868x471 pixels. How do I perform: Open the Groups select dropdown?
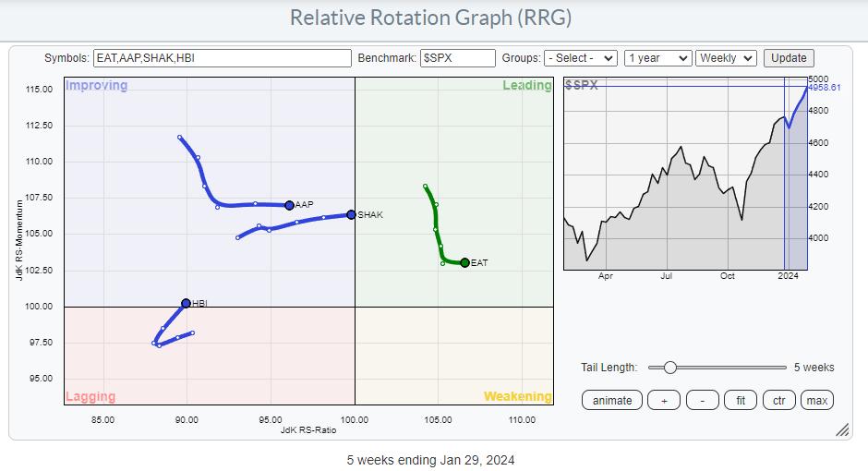[x=580, y=58]
